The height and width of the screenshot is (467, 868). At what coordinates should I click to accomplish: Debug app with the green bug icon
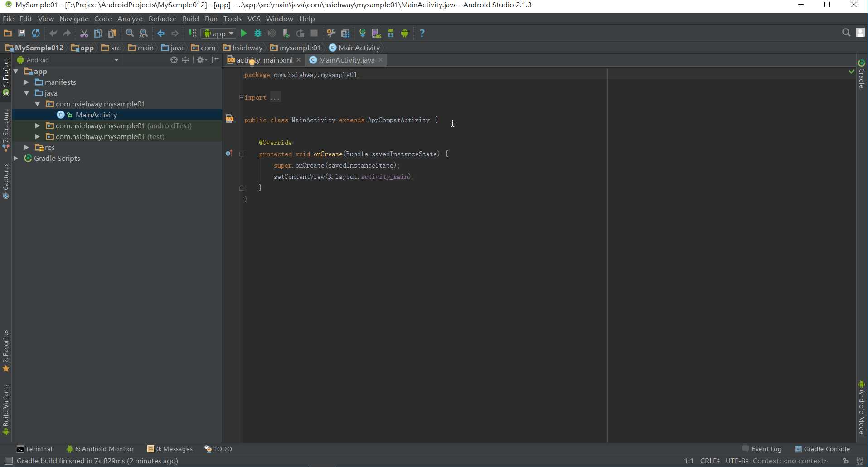[258, 33]
